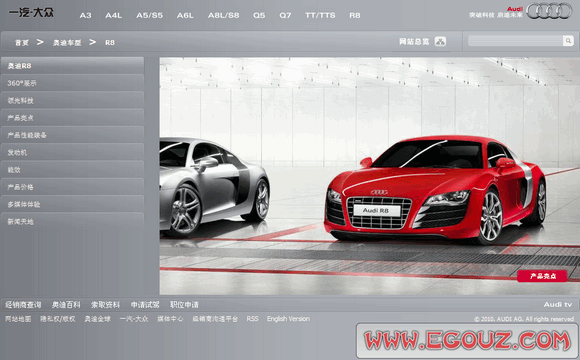Open the A3 model menu
Image resolution: width=580 pixels, height=360 pixels.
85,16
